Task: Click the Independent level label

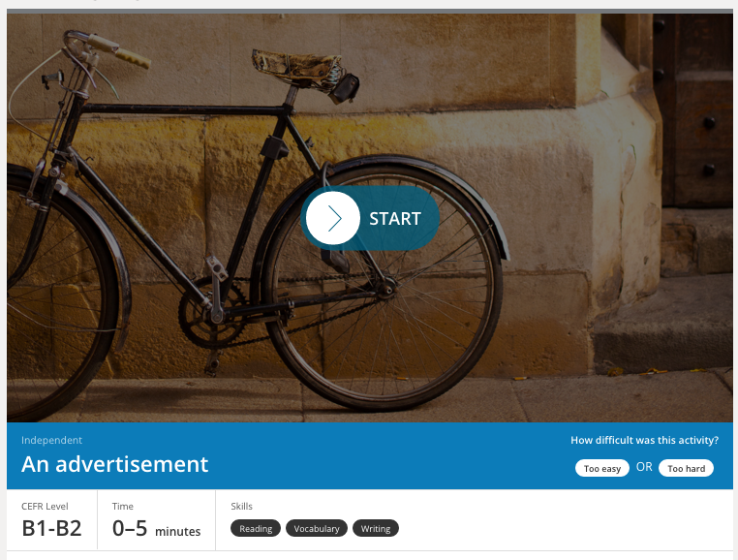Action: point(51,440)
